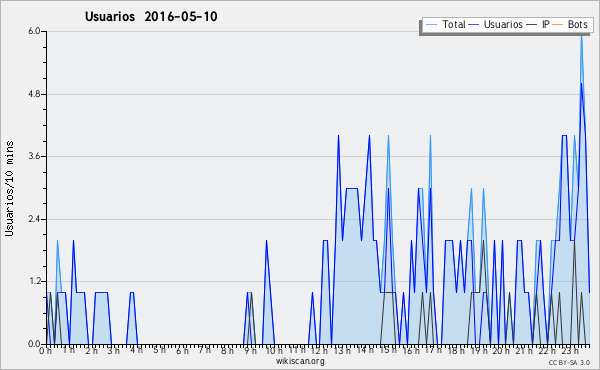
Task: Click the '1 h' x-axis label
Action: click(x=68, y=350)
